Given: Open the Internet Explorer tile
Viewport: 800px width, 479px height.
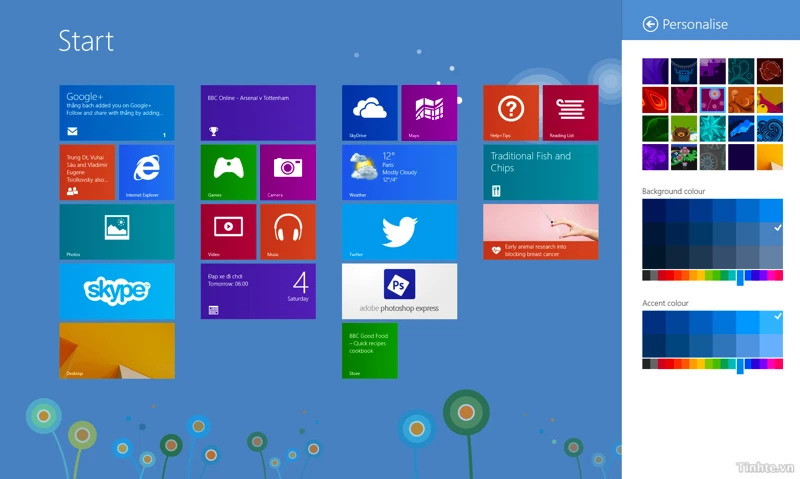Looking at the screenshot, I should pos(146,172).
